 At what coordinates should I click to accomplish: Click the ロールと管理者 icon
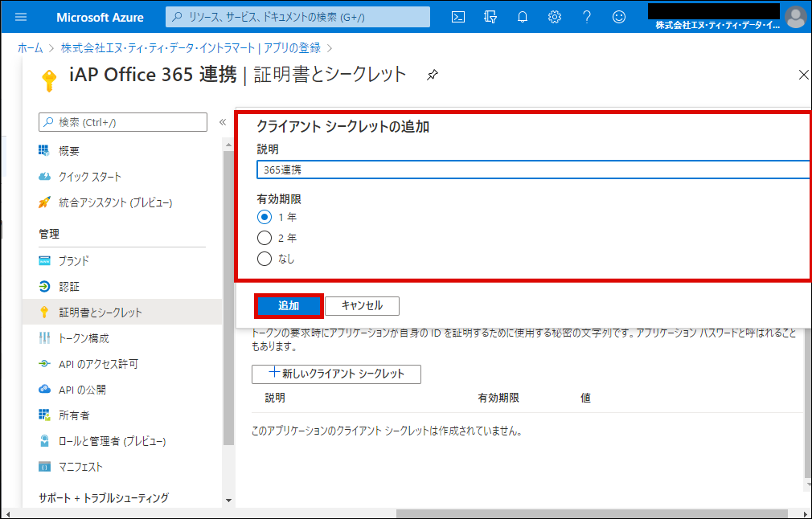[44, 441]
